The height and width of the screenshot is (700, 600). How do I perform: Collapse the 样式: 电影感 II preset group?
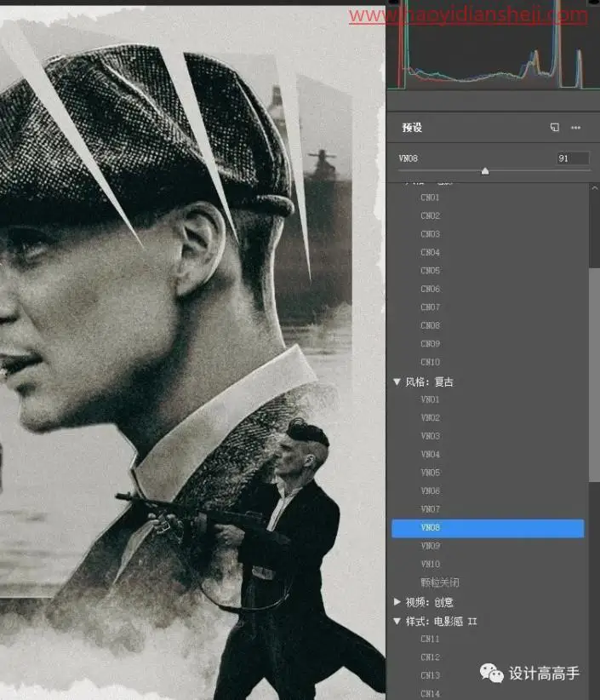pyautogui.click(x=397, y=621)
